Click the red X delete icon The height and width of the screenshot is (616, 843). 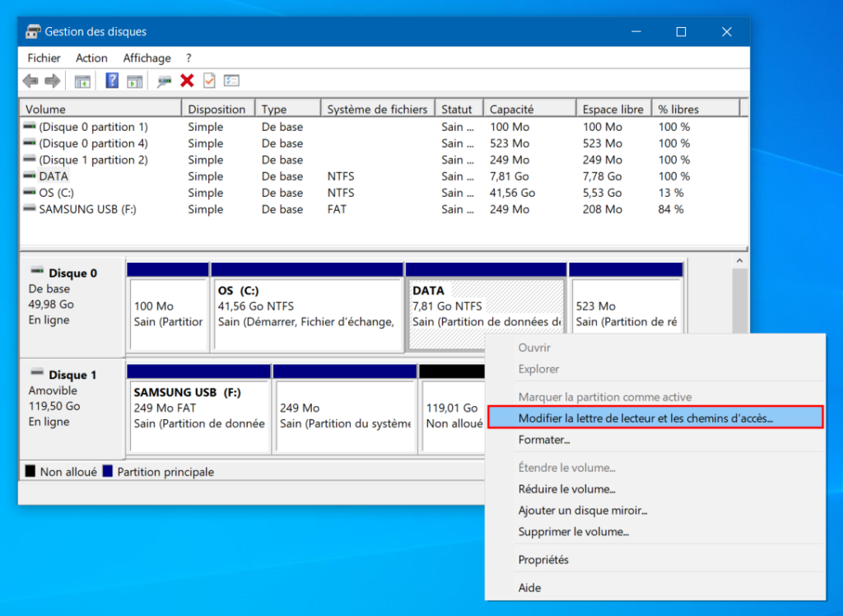(187, 81)
